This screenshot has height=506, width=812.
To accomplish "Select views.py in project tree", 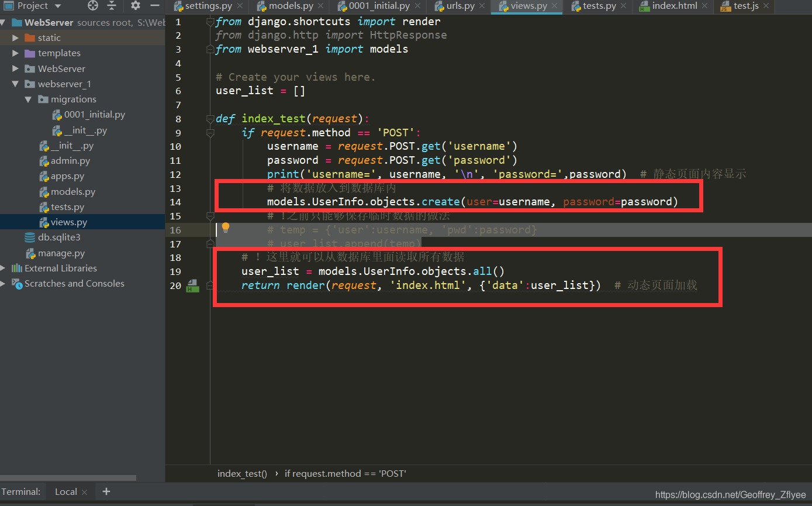I will tap(69, 222).
